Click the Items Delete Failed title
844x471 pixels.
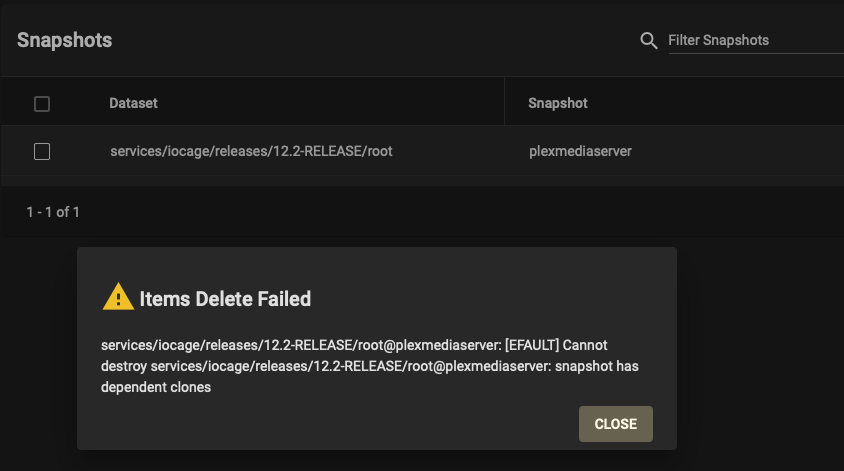pyautogui.click(x=225, y=299)
